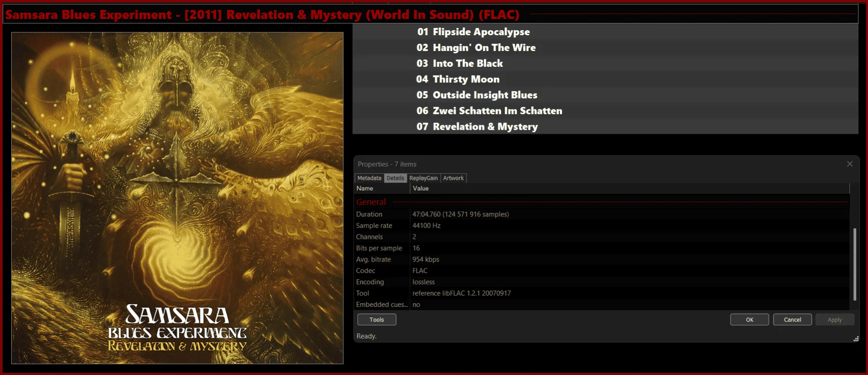Select the Bits per sample row
The width and height of the screenshot is (868, 375).
click(602, 248)
